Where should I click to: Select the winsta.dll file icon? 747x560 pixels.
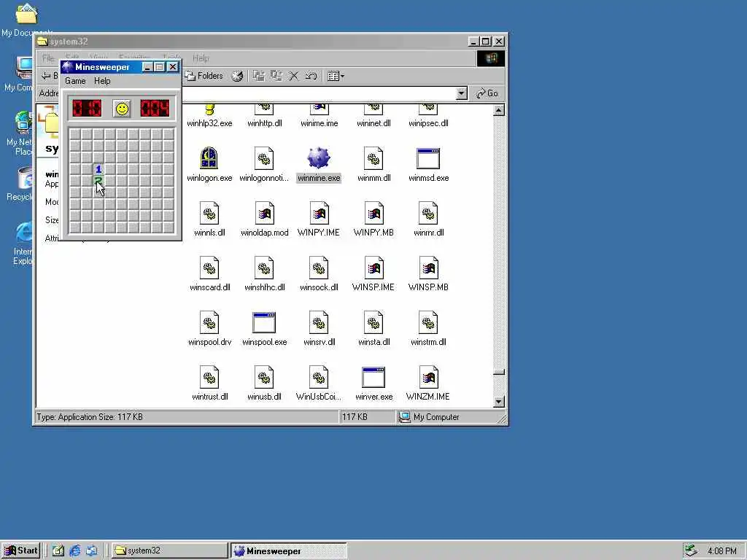coord(373,322)
